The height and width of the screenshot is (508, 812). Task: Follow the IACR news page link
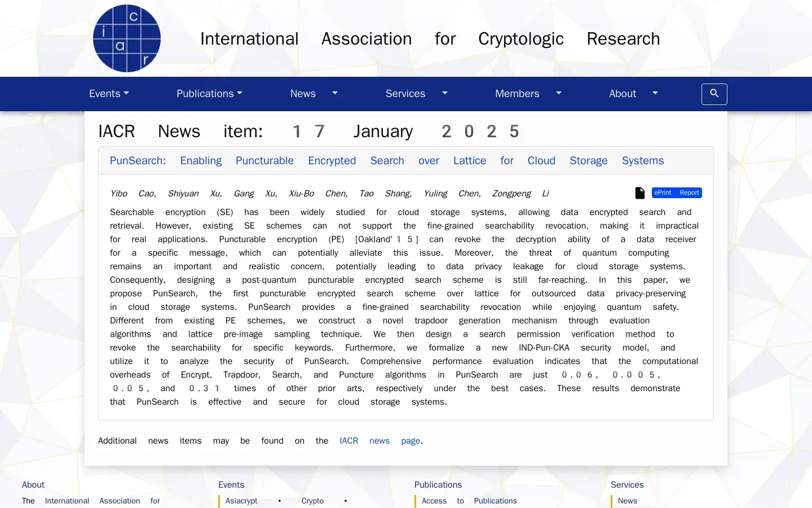380,441
